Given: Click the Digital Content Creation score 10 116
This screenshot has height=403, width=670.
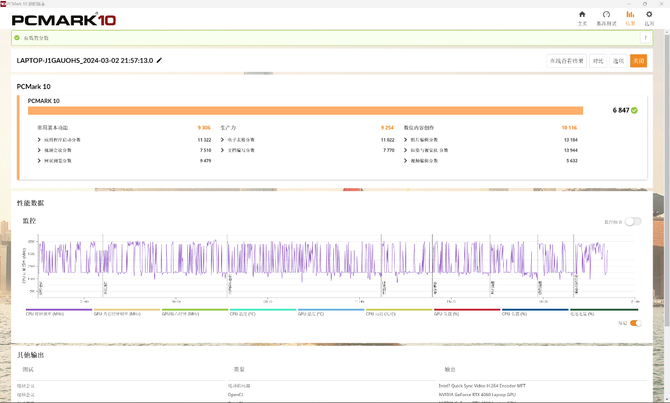Looking at the screenshot, I should tap(569, 128).
